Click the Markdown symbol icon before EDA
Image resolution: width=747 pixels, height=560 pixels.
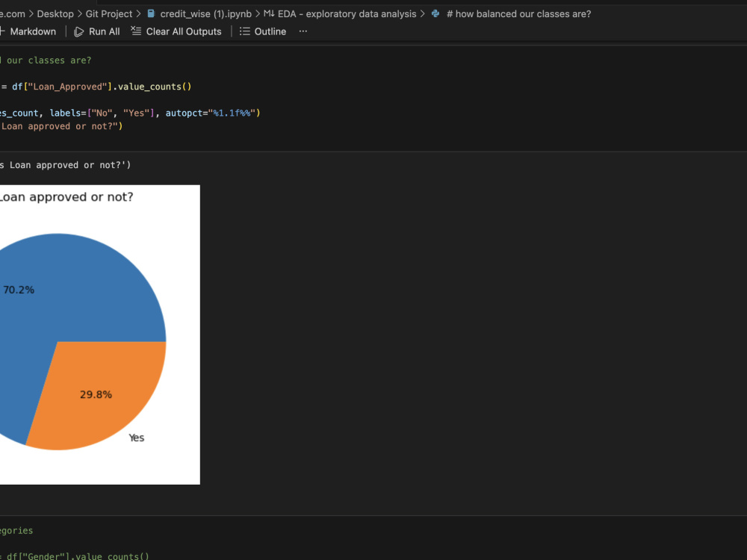click(269, 13)
